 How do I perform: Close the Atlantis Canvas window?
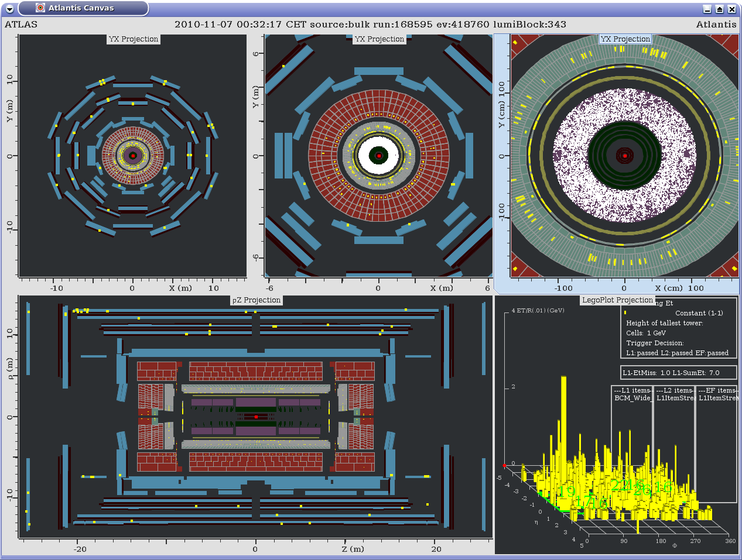coord(732,9)
